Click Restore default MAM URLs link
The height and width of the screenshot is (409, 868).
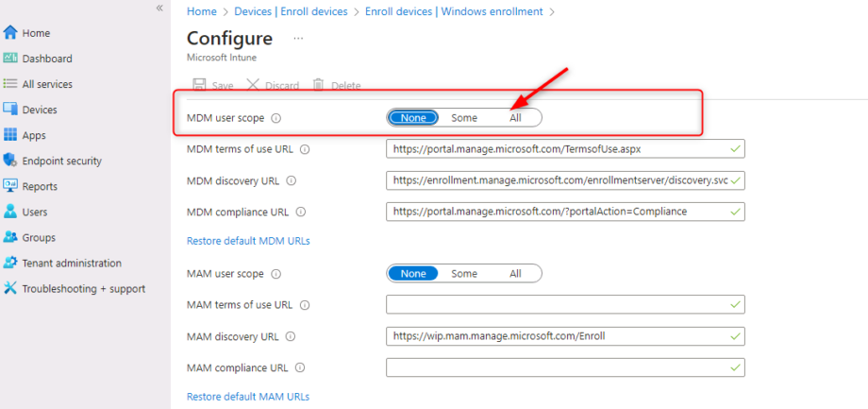pyautogui.click(x=248, y=397)
